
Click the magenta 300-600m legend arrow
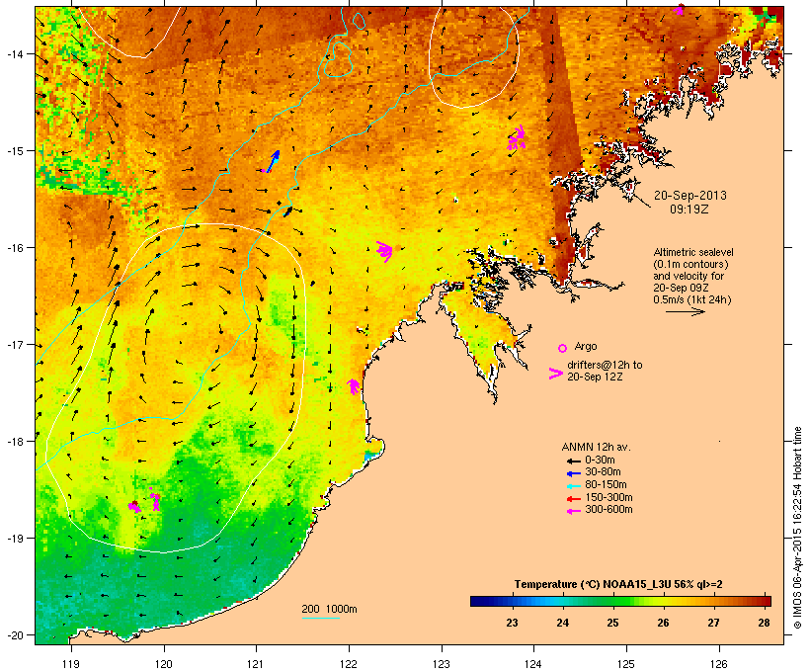tap(573, 511)
